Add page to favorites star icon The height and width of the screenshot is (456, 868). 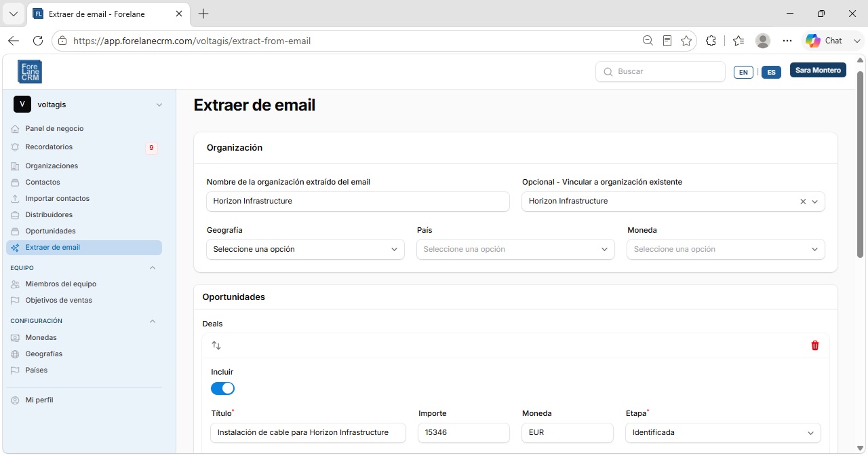686,41
